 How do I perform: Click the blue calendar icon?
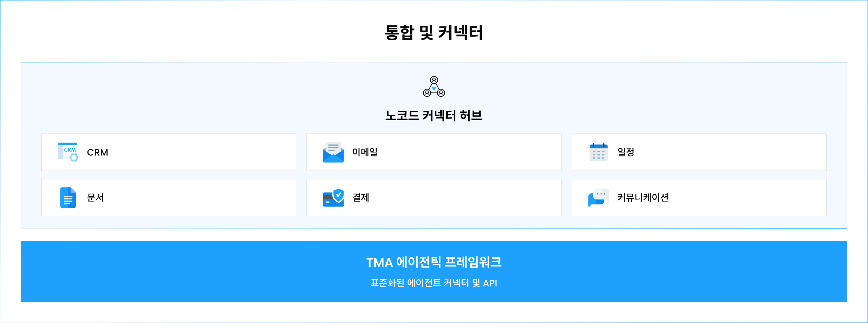598,152
